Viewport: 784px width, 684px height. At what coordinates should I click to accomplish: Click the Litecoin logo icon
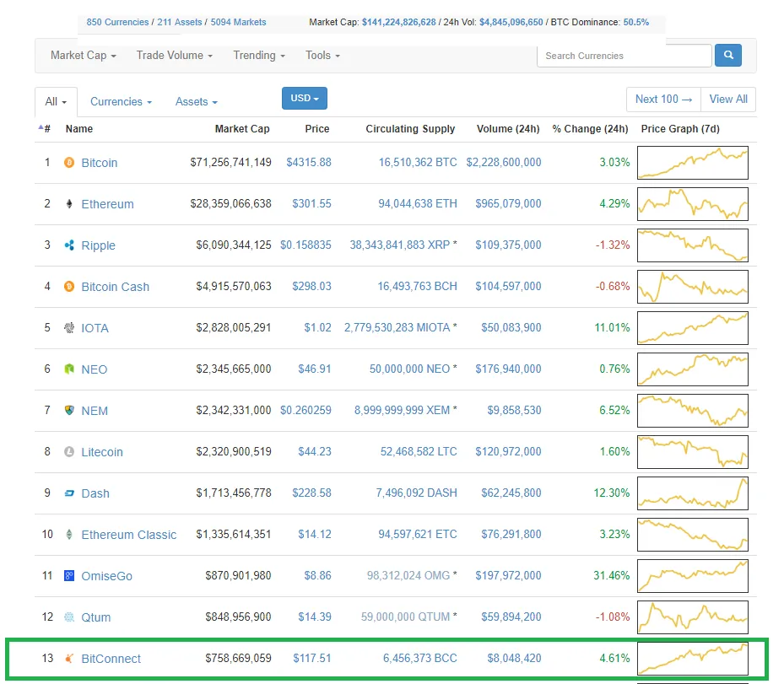[x=69, y=452]
